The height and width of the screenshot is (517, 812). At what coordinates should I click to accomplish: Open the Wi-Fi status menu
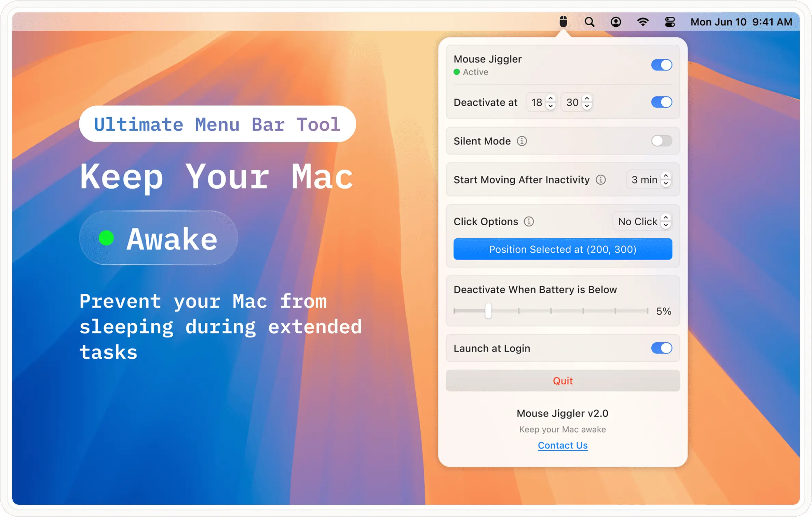tap(643, 22)
